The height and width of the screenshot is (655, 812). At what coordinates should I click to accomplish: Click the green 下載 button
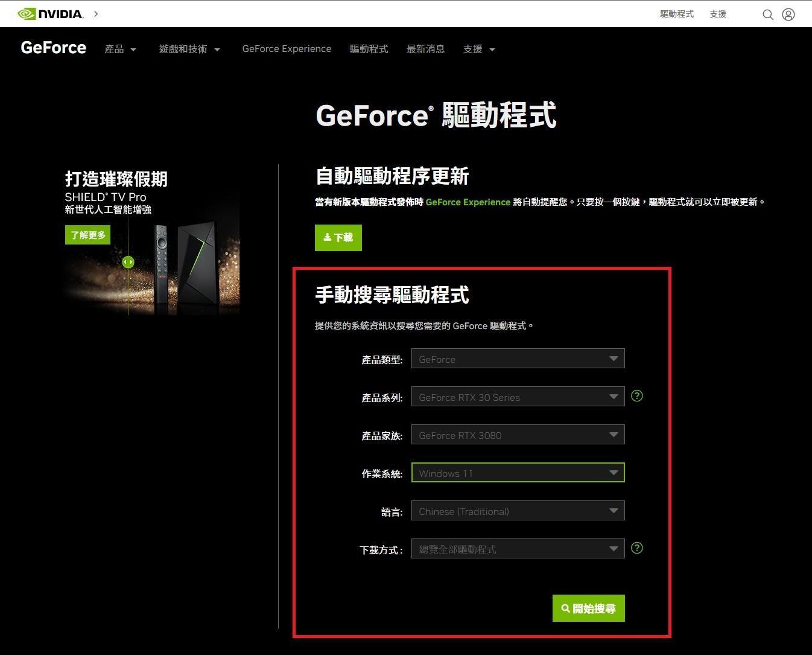pyautogui.click(x=338, y=238)
